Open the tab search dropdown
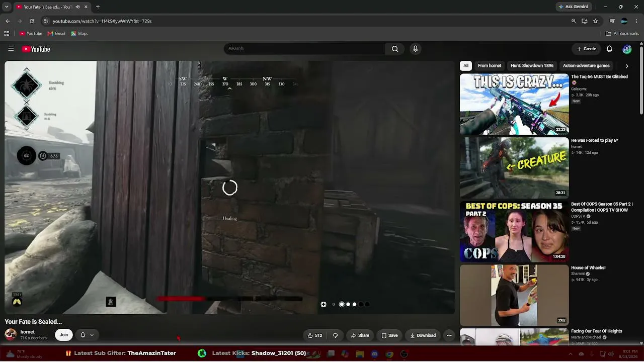The height and width of the screenshot is (362, 644). 7,7
